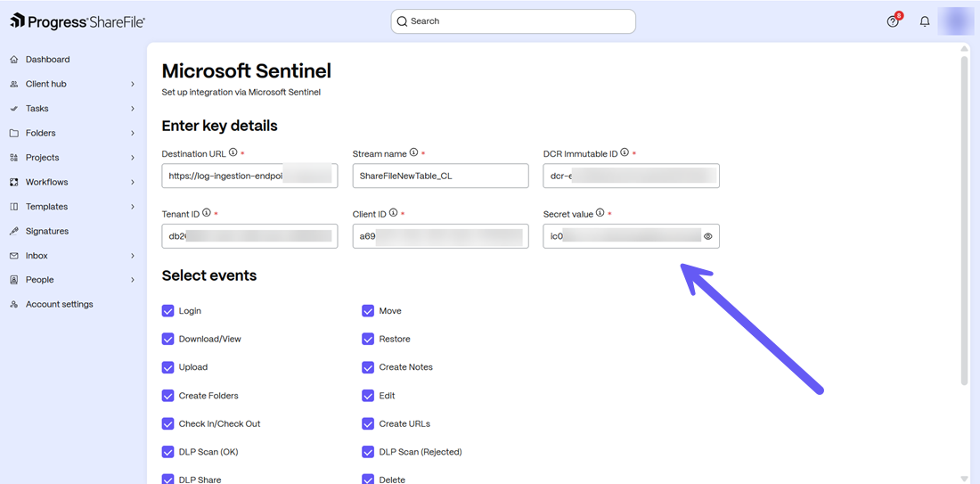This screenshot has width=980, height=484.
Task: Click the page vertical scrollbar
Action: (x=964, y=219)
